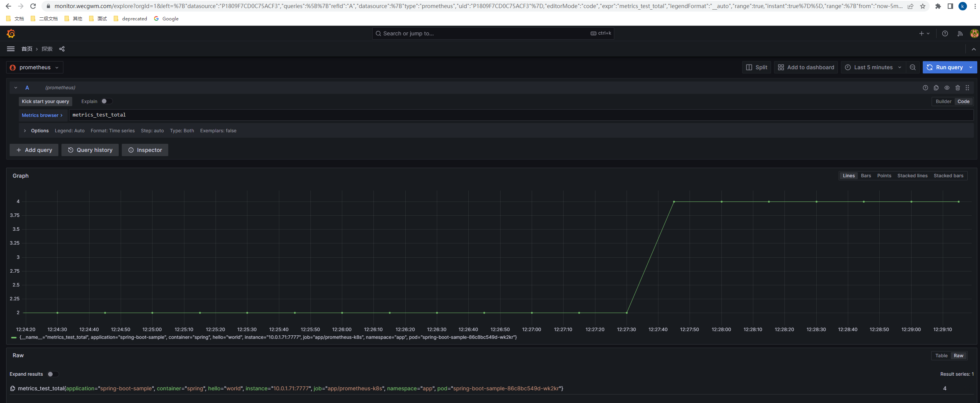The height and width of the screenshot is (403, 980).
Task: Open the query Inspector
Action: pyautogui.click(x=145, y=150)
